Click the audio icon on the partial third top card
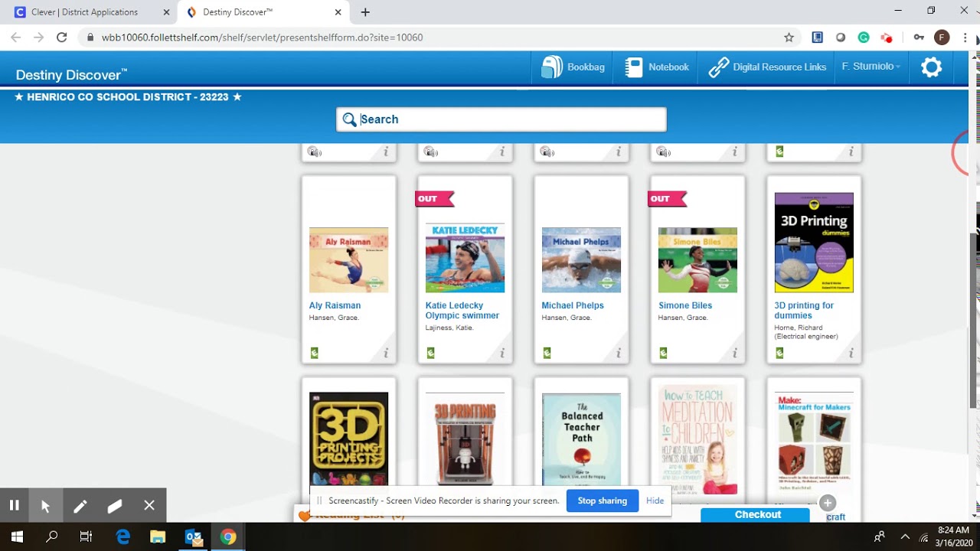Image resolution: width=980 pixels, height=551 pixels. pos(547,152)
